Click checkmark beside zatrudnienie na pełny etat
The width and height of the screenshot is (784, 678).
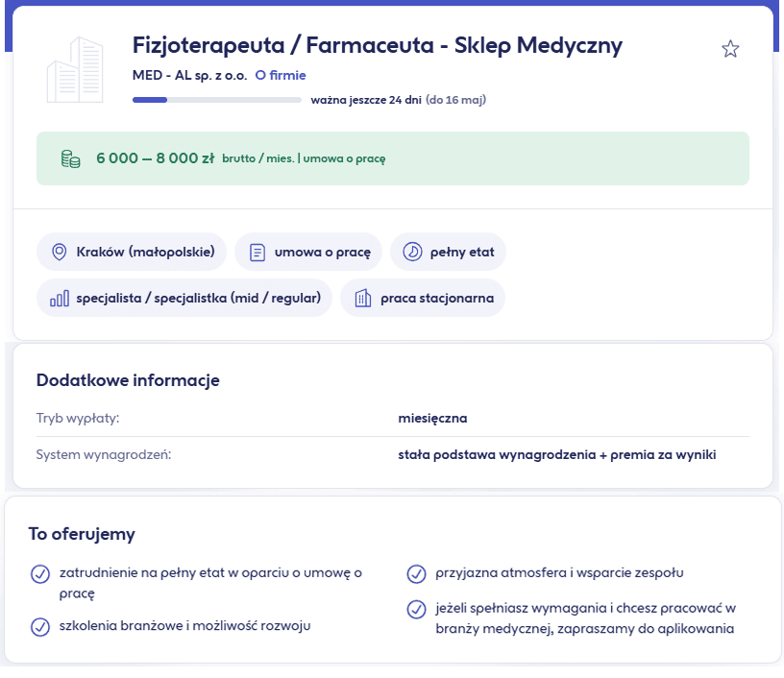click(x=39, y=572)
